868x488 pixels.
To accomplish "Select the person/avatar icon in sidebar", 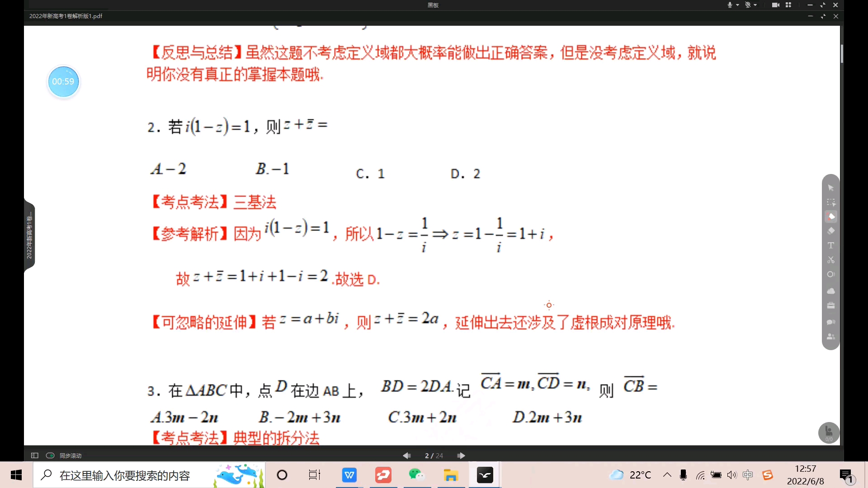I will pyautogui.click(x=830, y=336).
